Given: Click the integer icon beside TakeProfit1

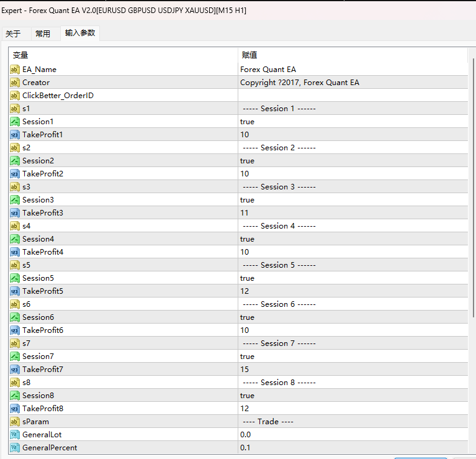Looking at the screenshot, I should [x=14, y=135].
